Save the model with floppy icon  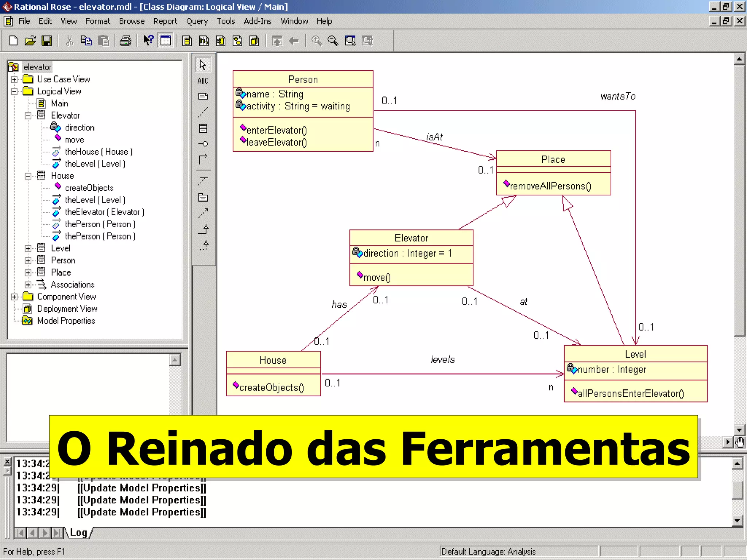(x=47, y=41)
